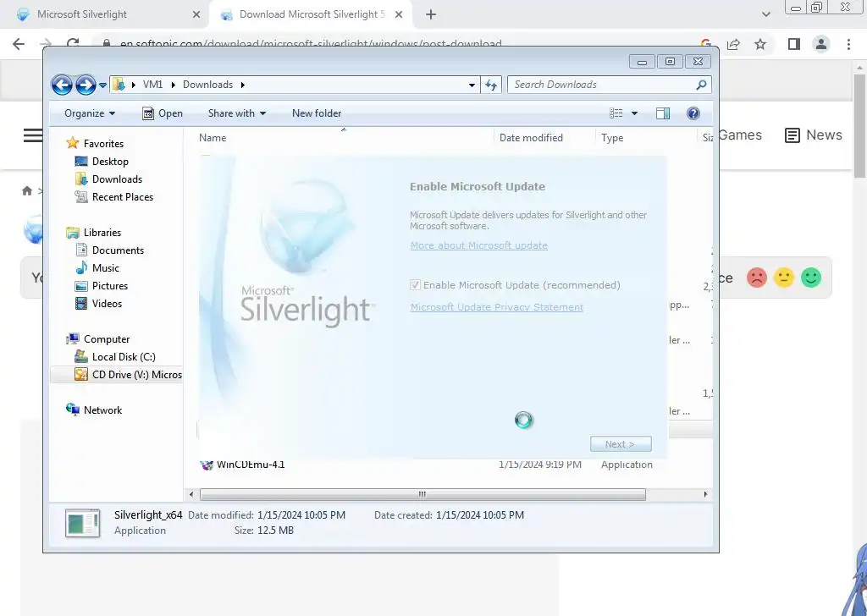Click Downloads in address breadcrumb
This screenshot has height=616, width=867.
coord(208,85)
